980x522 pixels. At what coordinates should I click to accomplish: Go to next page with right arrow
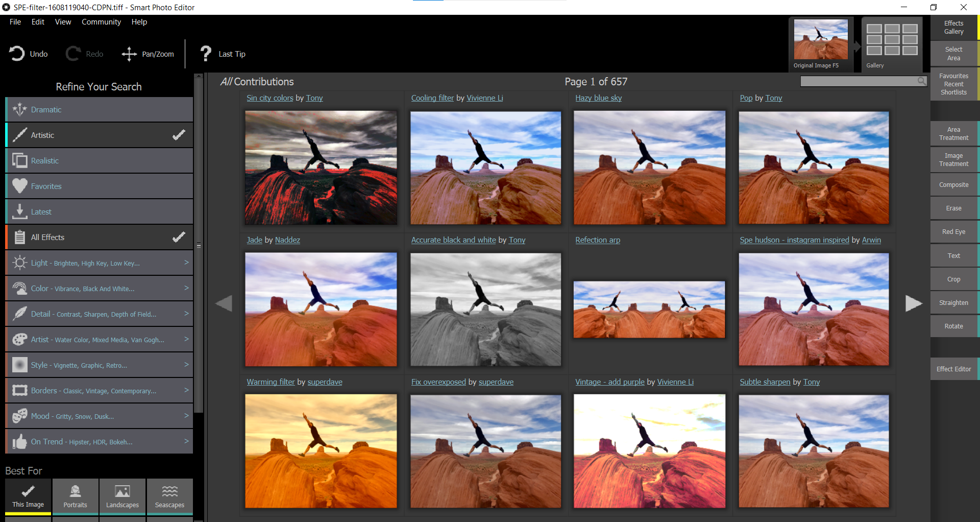tap(913, 303)
